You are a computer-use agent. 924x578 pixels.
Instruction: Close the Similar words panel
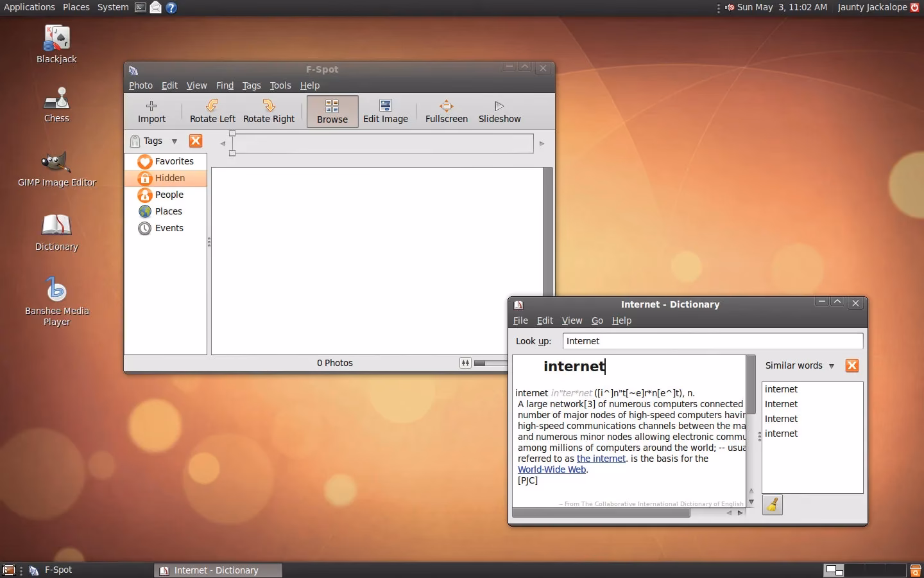852,365
